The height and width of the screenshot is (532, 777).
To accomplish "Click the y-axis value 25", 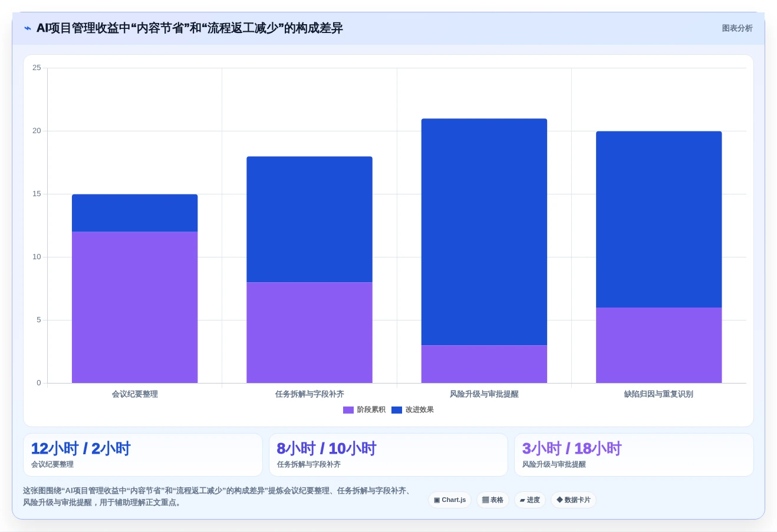I will point(37,68).
